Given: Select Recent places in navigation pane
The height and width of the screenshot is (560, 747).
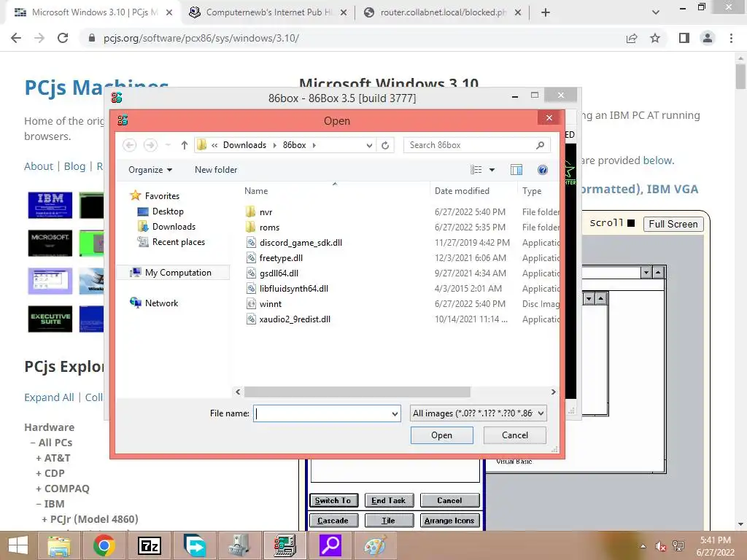Looking at the screenshot, I should click(x=178, y=242).
